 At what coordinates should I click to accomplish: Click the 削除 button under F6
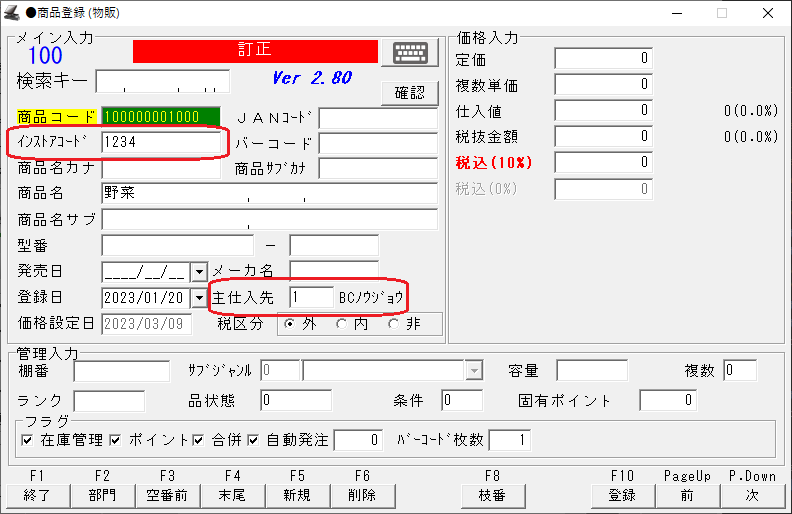coord(362,495)
